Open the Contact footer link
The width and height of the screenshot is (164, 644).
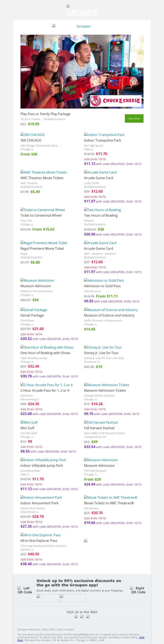coord(69,629)
